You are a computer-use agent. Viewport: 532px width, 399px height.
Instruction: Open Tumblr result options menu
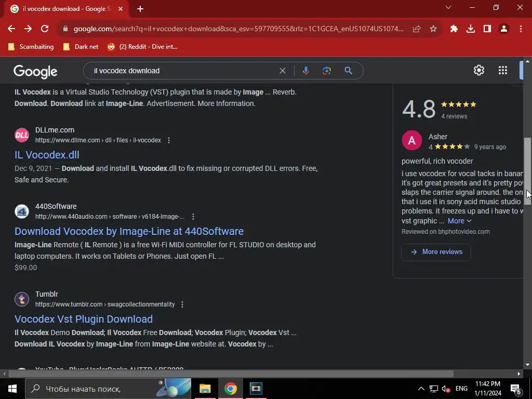(x=182, y=304)
